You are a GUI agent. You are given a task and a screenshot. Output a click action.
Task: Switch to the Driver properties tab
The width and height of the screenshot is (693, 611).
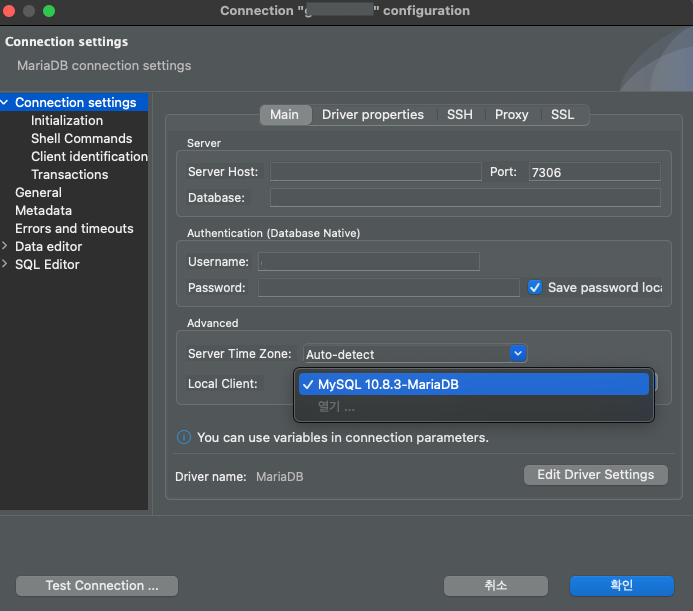pyautogui.click(x=373, y=115)
